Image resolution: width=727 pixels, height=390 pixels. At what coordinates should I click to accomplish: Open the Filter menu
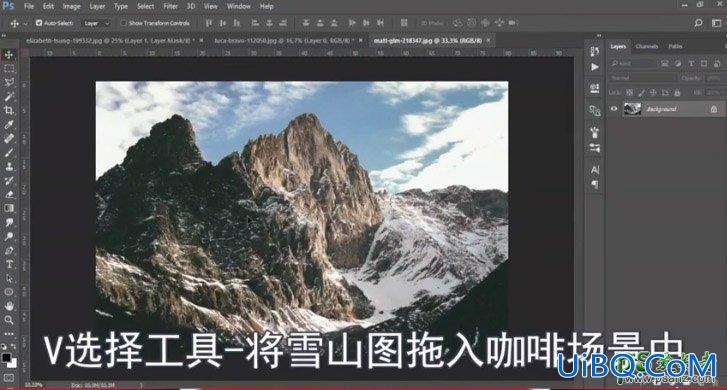[x=170, y=6]
